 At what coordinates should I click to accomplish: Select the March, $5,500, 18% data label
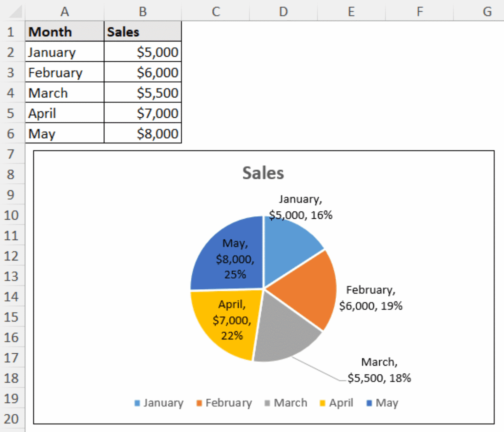click(379, 370)
